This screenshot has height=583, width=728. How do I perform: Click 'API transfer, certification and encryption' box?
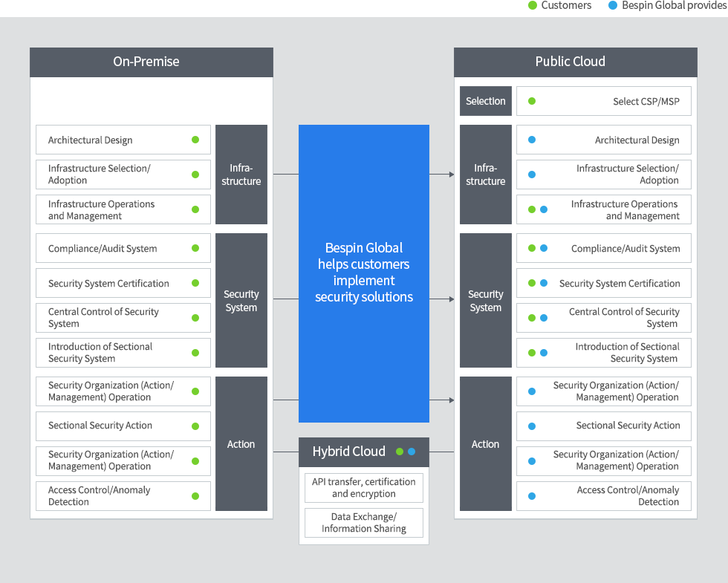pos(364,488)
